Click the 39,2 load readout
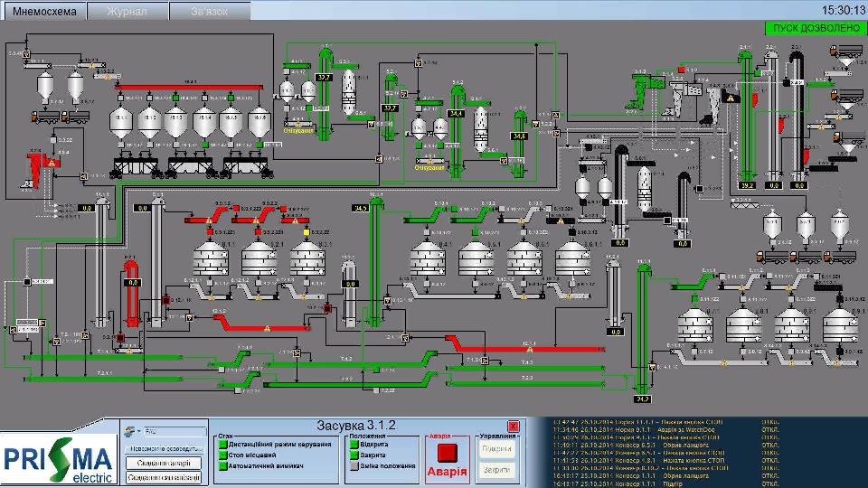 747,185
